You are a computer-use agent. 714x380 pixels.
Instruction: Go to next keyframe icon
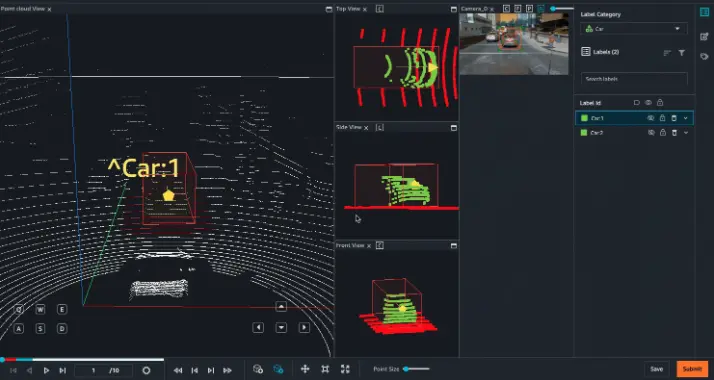210,370
